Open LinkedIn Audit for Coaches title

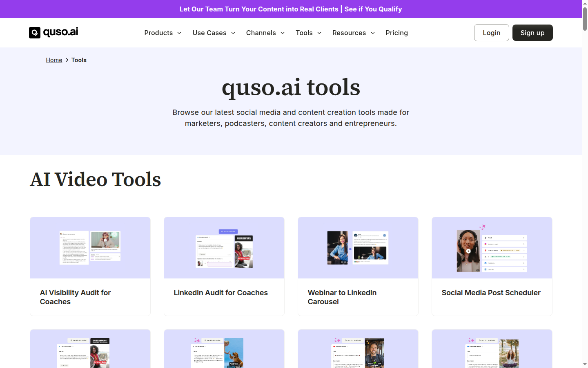click(221, 293)
